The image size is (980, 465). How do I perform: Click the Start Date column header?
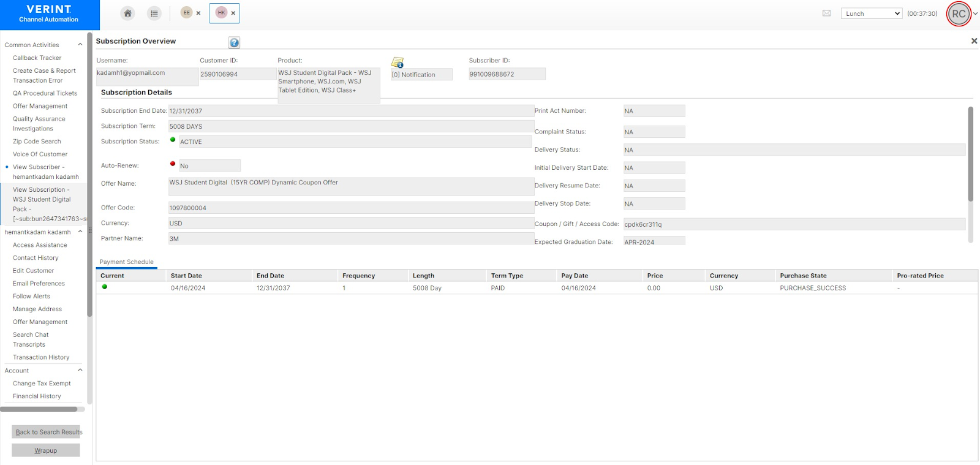pyautogui.click(x=208, y=276)
